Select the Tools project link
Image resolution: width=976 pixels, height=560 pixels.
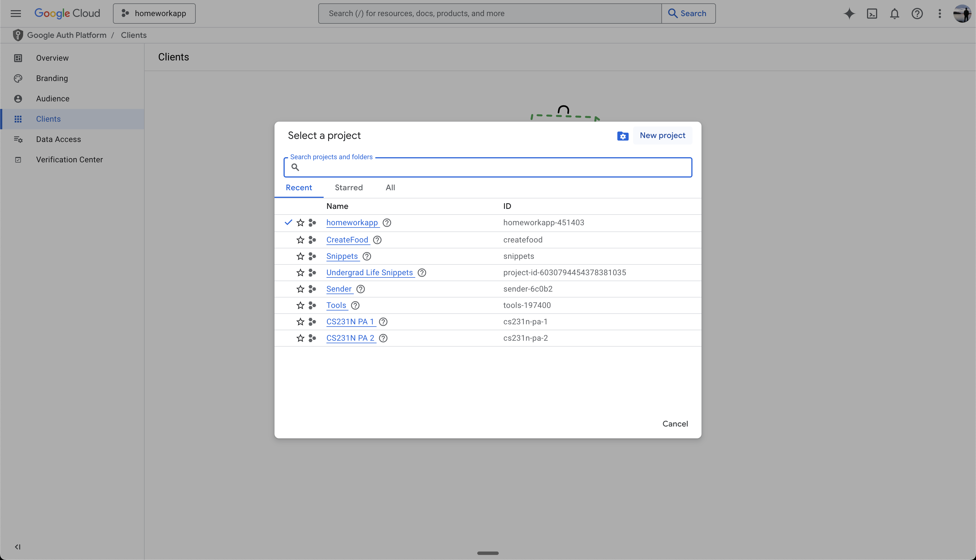point(336,305)
